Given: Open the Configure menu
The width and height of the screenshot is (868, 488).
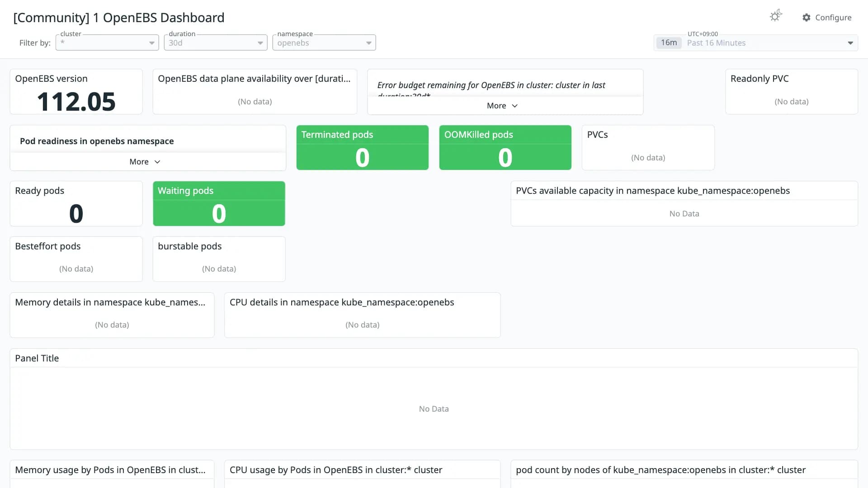Looking at the screenshot, I should point(827,17).
